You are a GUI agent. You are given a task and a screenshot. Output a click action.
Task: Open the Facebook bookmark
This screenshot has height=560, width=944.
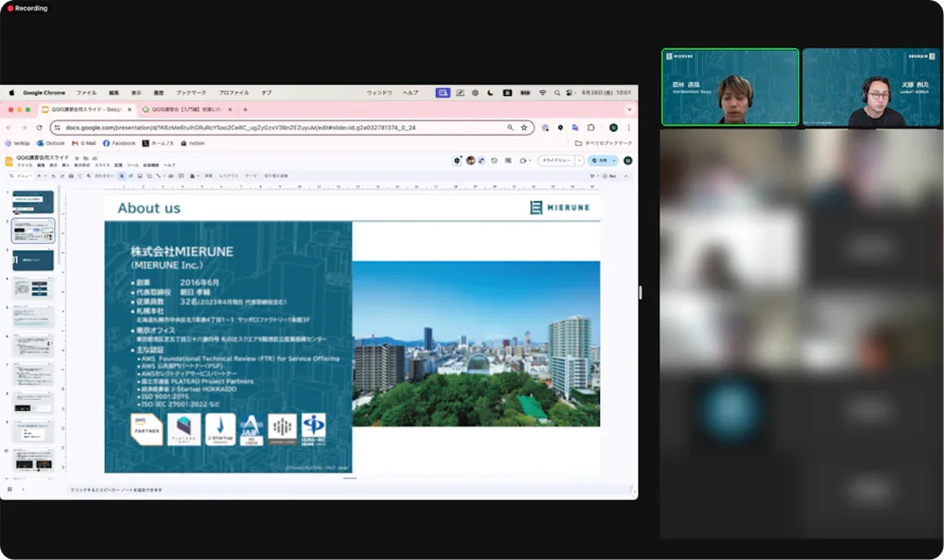click(x=119, y=143)
